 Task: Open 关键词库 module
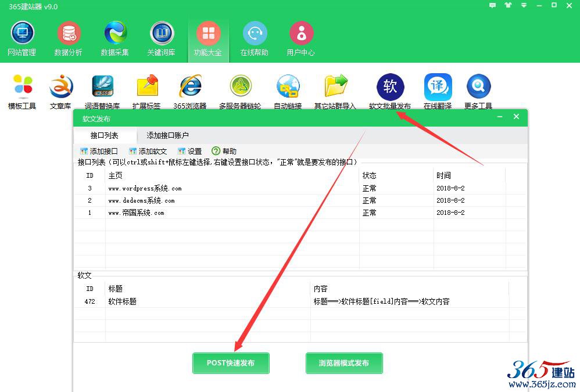(162, 40)
